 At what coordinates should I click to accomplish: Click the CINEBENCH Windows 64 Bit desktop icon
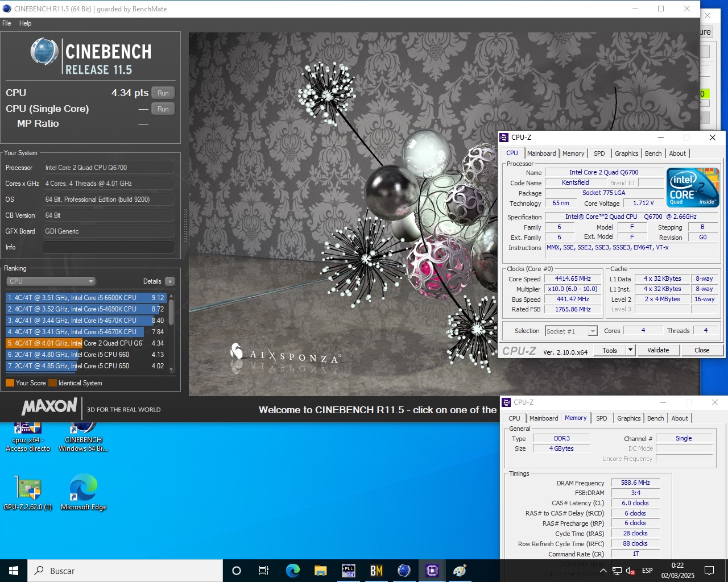(x=83, y=436)
